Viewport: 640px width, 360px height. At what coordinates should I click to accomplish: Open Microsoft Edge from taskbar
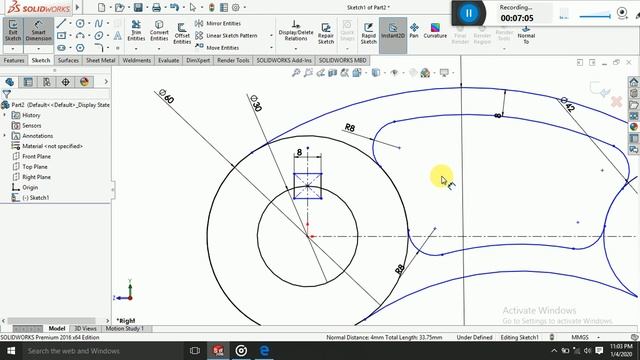(x=264, y=351)
